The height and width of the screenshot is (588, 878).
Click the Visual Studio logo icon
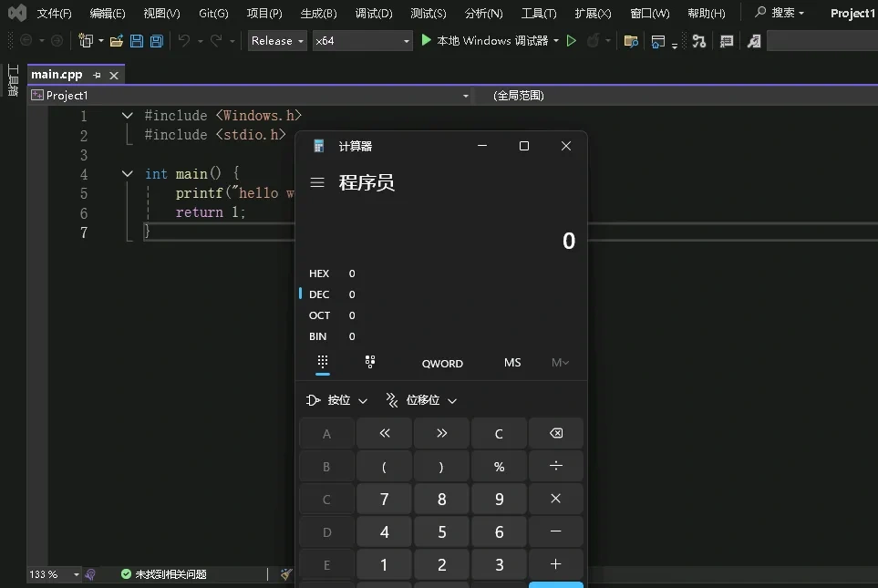point(17,13)
